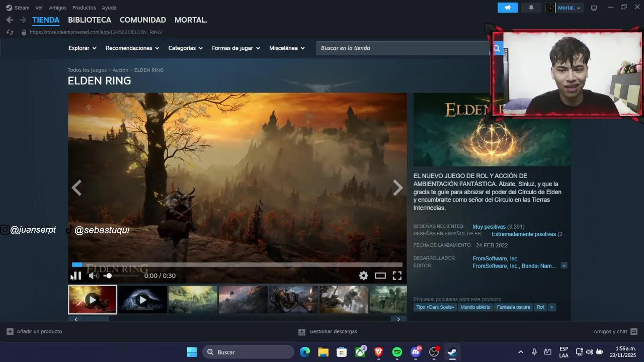Open the Productos menu
This screenshot has width=644, height=362.
click(x=84, y=8)
